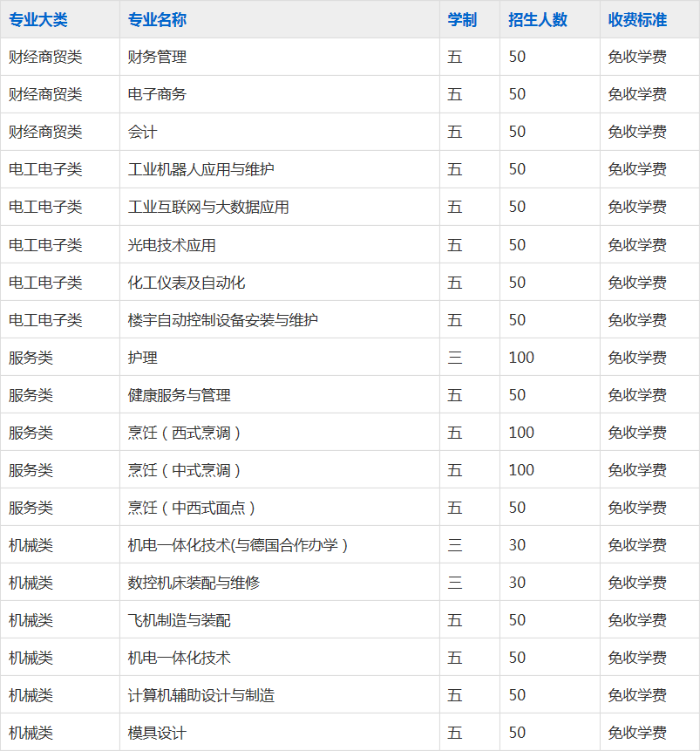Click 五 duration in 计算机辅助设计与制造 row
700x751 pixels.
[455, 695]
